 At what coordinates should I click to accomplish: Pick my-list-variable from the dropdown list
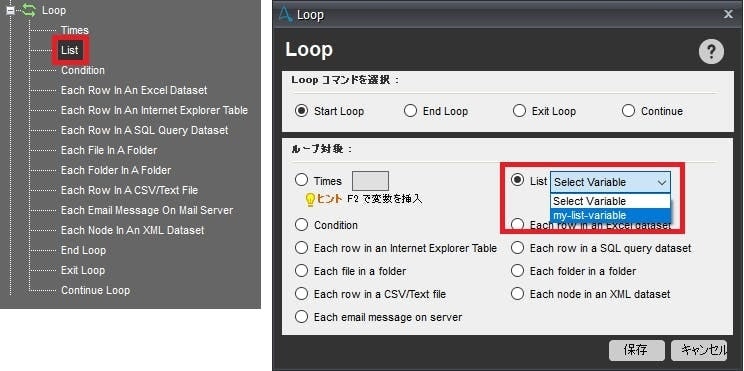coord(610,215)
